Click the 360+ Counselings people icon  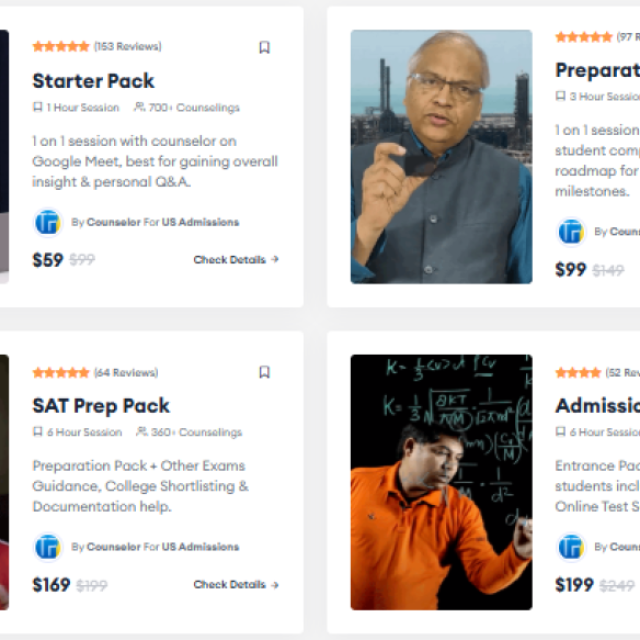click(x=142, y=432)
